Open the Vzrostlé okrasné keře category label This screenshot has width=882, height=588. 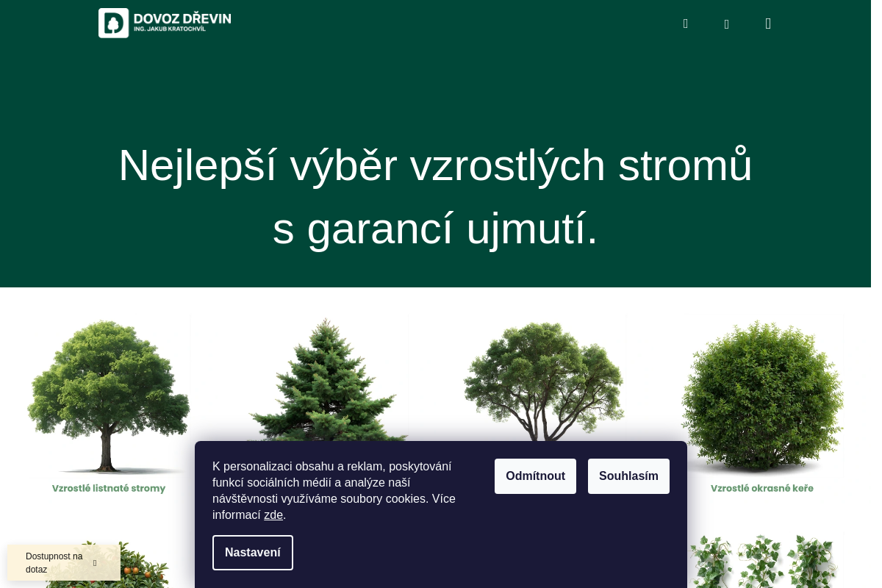point(762,488)
